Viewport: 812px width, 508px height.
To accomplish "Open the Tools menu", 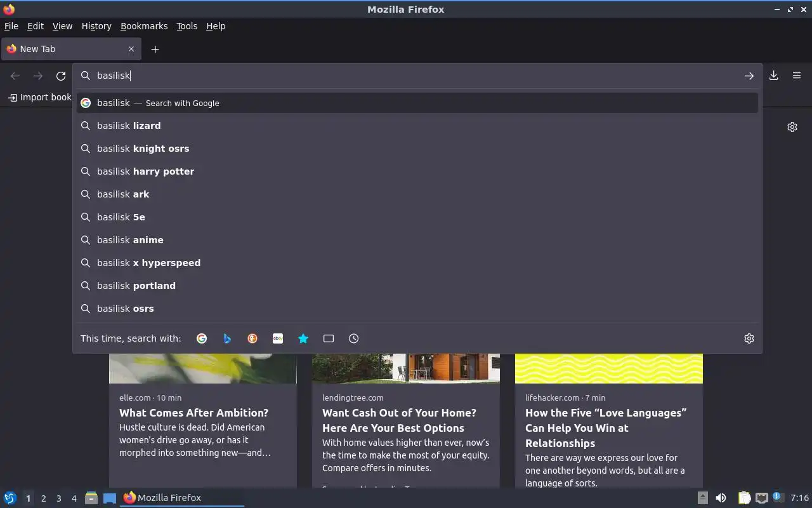I will point(187,26).
